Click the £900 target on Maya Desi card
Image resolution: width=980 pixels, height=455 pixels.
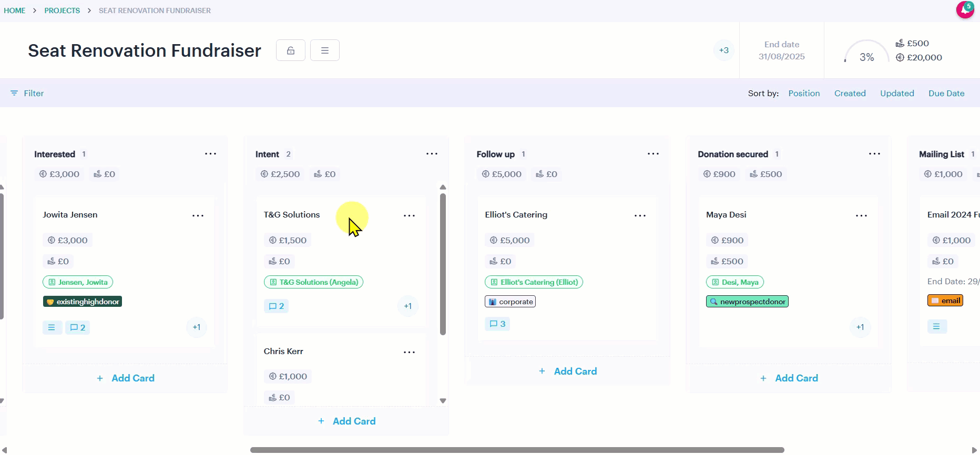(x=727, y=240)
